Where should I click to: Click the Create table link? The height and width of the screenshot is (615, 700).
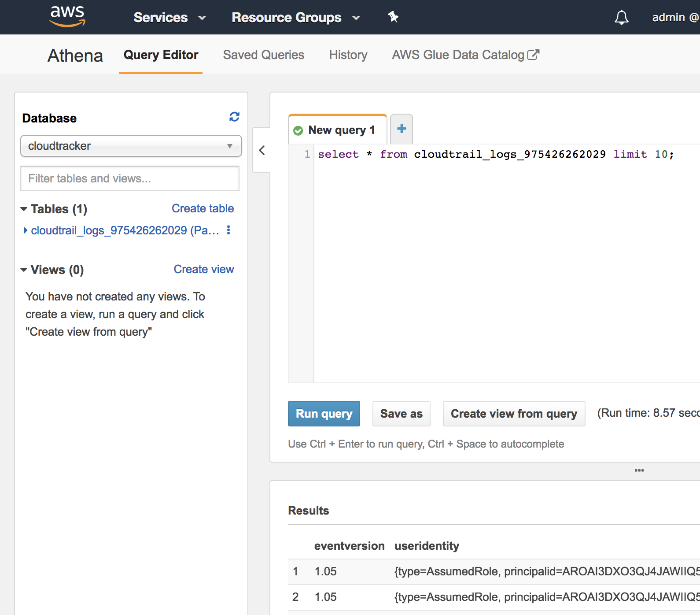tap(203, 208)
